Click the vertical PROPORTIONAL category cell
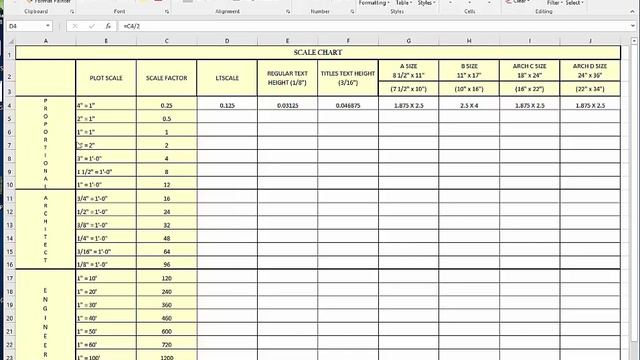The height and width of the screenshot is (360, 640). (x=45, y=143)
